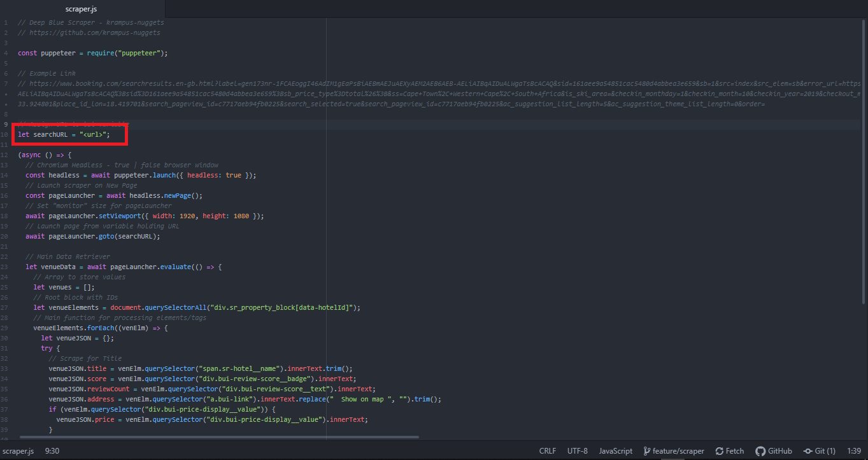Select line number 23 in the gutter
The width and height of the screenshot is (868, 460).
[x=5, y=267]
